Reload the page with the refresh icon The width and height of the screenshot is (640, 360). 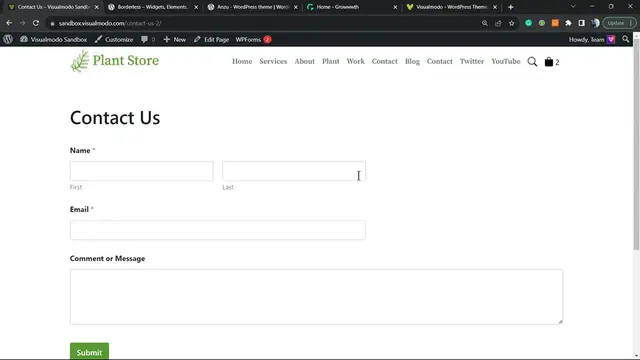(x=36, y=23)
